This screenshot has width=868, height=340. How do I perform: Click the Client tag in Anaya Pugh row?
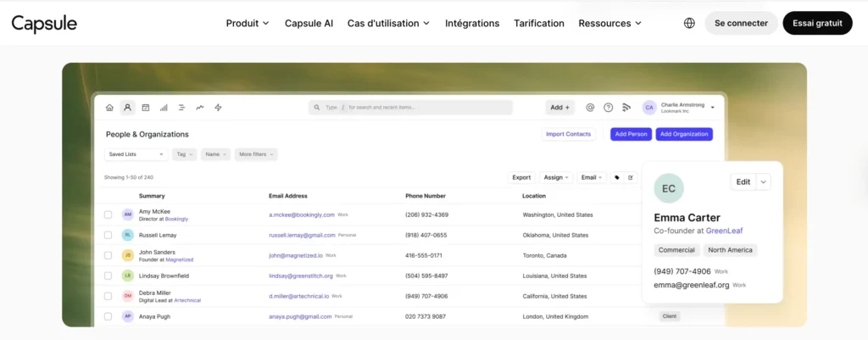click(x=670, y=316)
